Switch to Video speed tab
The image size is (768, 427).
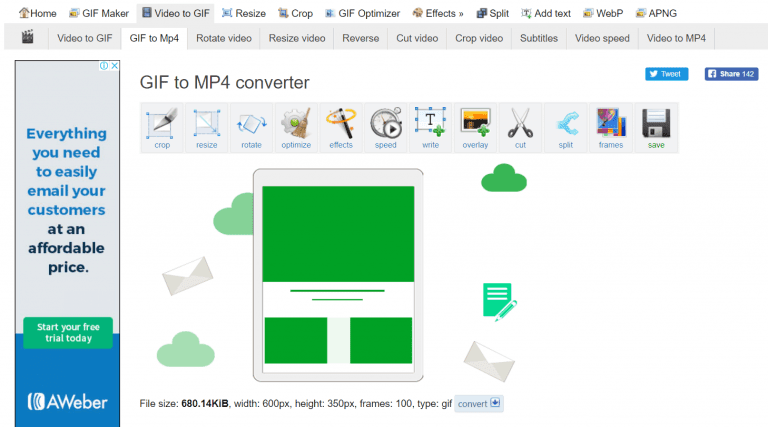602,38
